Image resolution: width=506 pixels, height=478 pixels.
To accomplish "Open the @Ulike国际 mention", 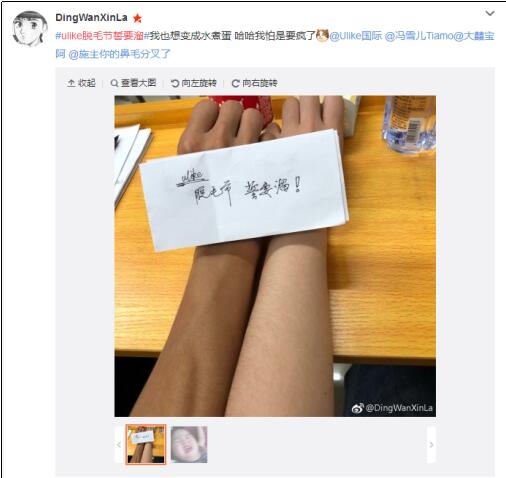I will 355,36.
